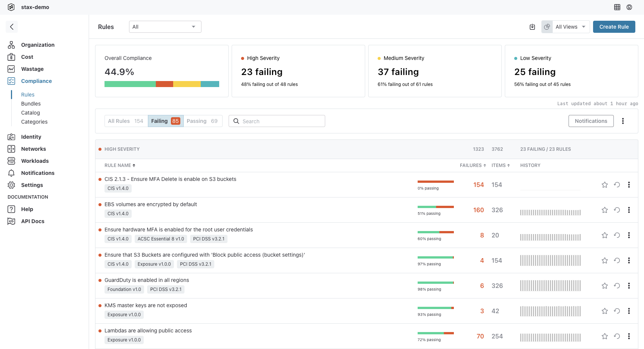Open Rules in Compliance submenu
The image size is (644, 349).
(x=28, y=95)
